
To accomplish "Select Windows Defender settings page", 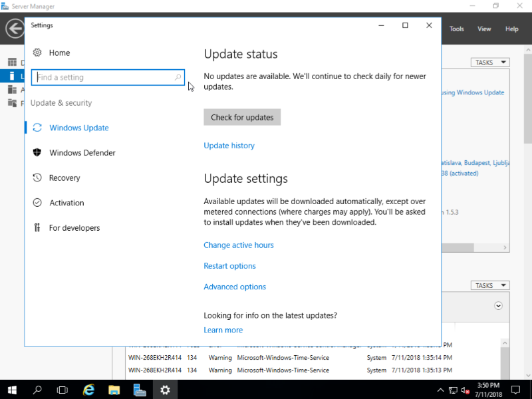I will (82, 153).
